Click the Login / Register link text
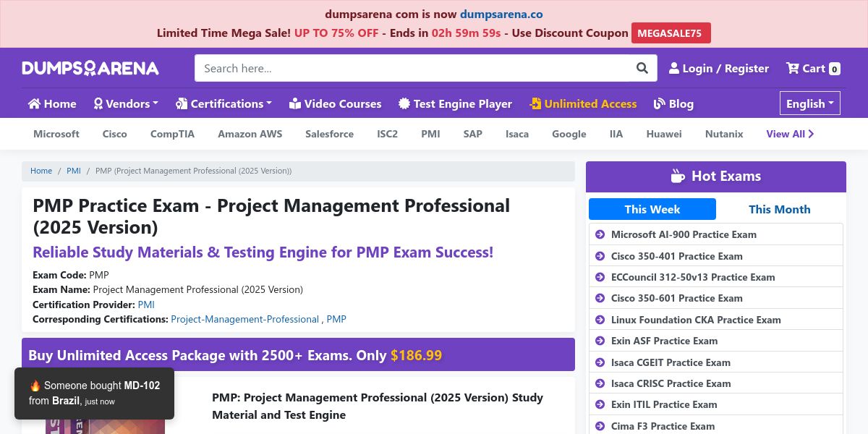 point(726,68)
